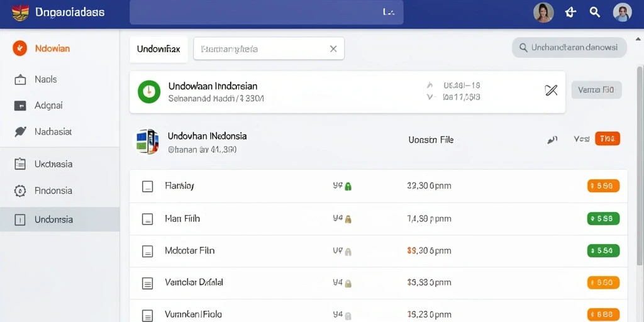Open the woman's avatar in the header
The image size is (644, 322).
(x=543, y=13)
